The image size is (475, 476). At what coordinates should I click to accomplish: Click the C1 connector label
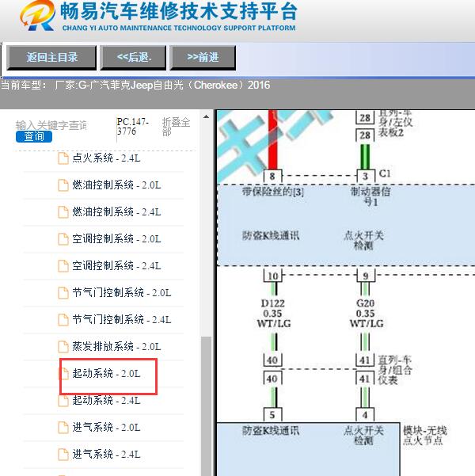click(x=385, y=173)
